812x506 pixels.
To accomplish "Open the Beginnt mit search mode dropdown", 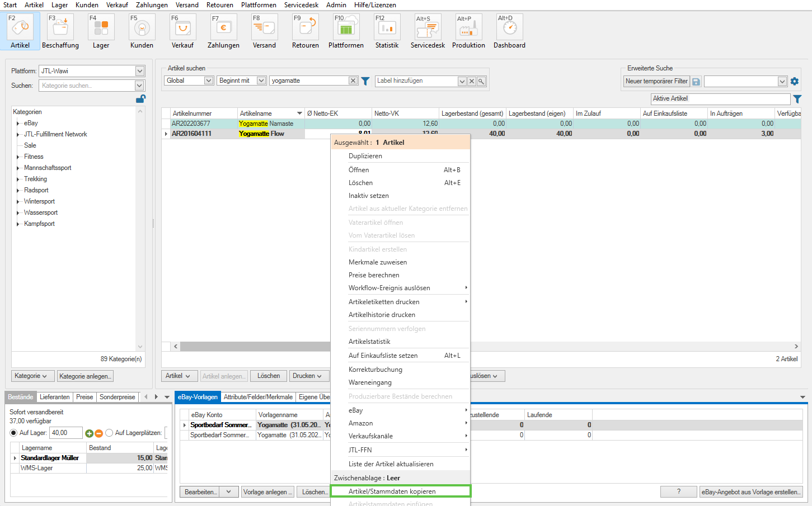I will 261,81.
